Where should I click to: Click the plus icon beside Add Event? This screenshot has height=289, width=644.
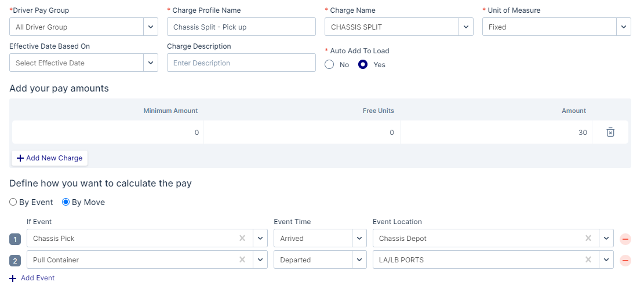coord(13,279)
